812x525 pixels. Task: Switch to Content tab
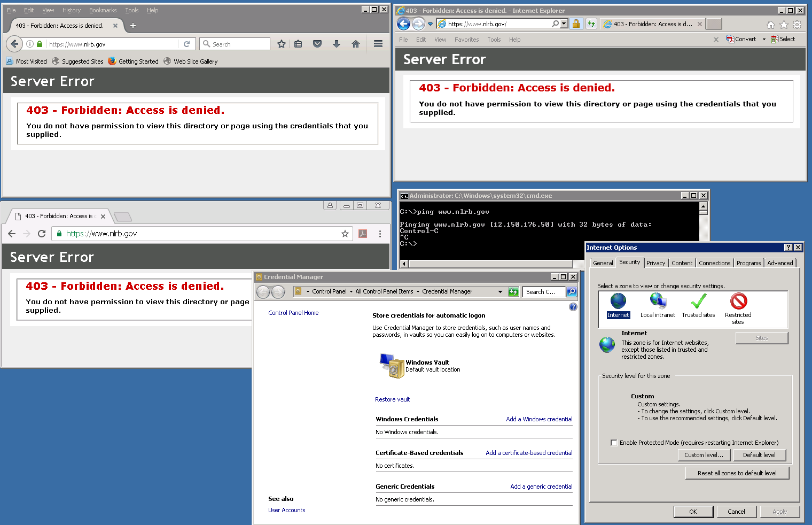[682, 263]
